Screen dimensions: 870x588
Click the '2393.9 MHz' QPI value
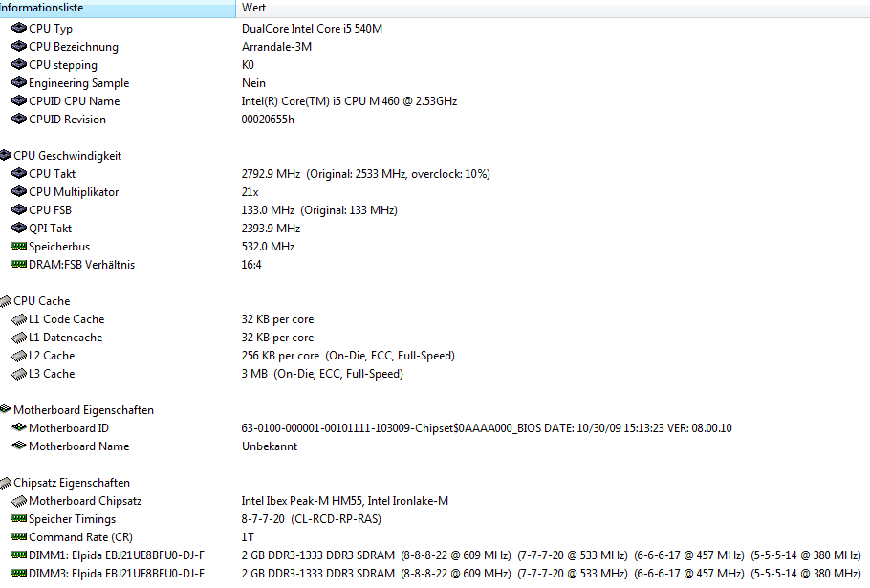tap(271, 228)
